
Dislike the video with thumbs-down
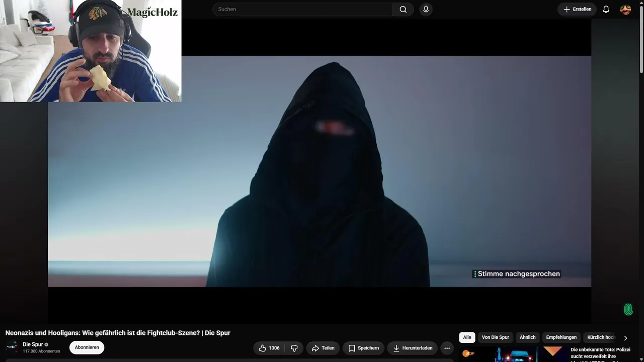click(x=294, y=348)
